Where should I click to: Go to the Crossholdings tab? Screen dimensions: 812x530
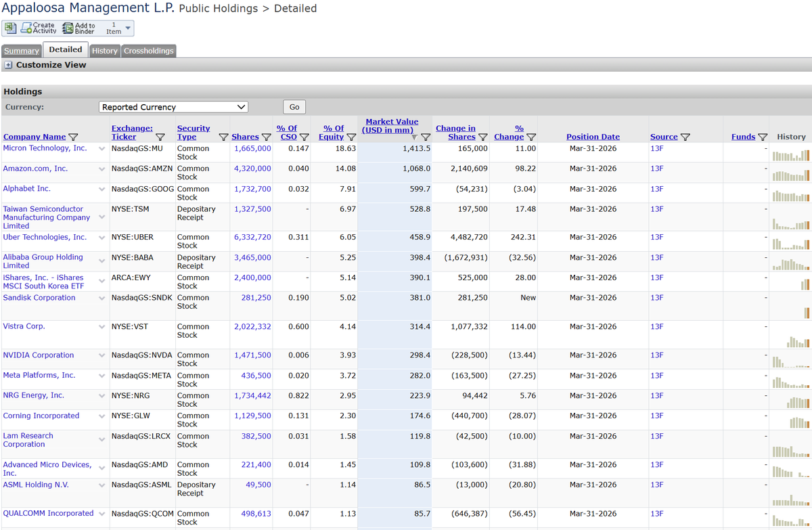click(x=149, y=51)
